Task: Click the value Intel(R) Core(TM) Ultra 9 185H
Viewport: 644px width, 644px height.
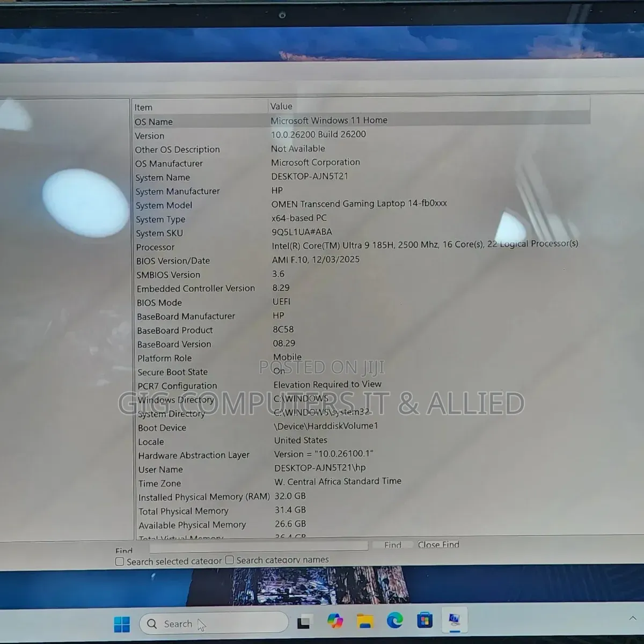Action: pos(333,245)
